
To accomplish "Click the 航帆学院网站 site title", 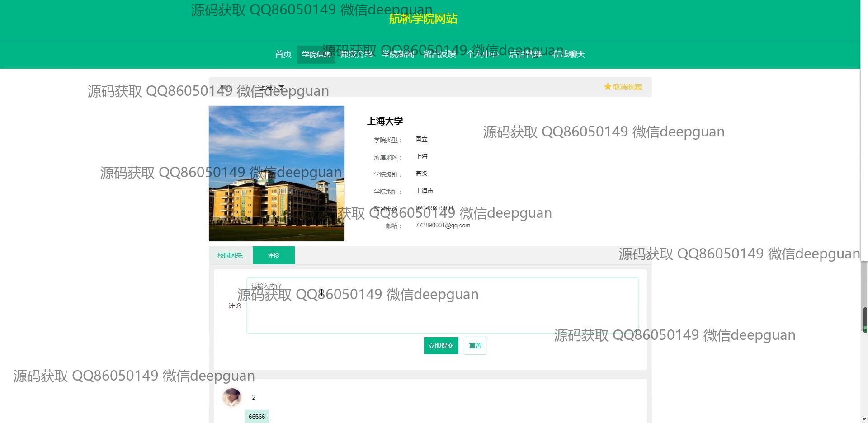I will 423,19.
